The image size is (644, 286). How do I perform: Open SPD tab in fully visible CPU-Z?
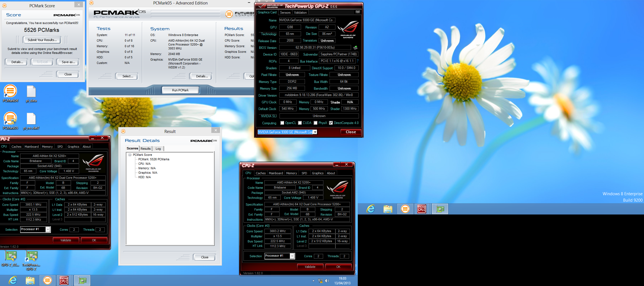click(x=304, y=173)
